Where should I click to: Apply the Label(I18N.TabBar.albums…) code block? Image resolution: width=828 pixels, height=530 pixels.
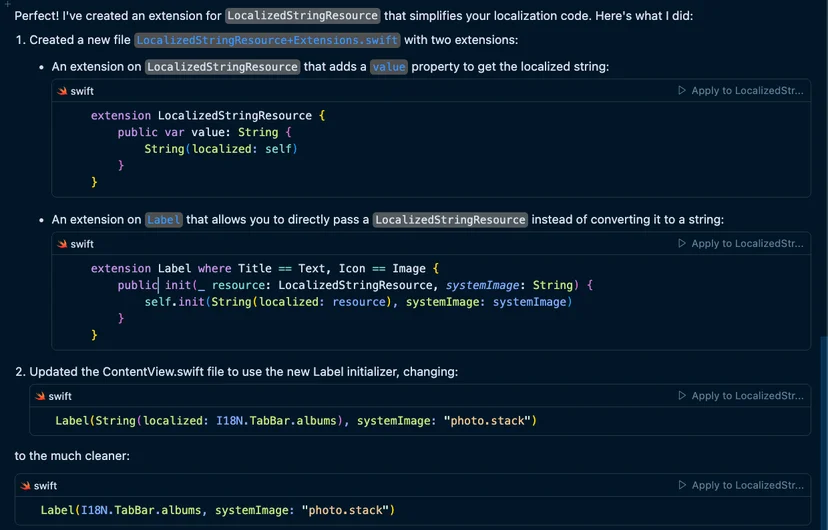[x=740, y=485]
